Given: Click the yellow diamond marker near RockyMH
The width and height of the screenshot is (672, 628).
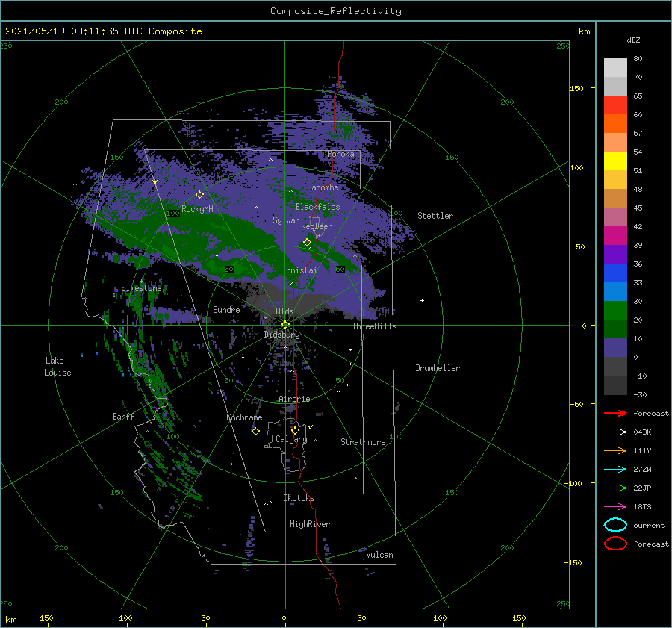Looking at the screenshot, I should pos(199,195).
